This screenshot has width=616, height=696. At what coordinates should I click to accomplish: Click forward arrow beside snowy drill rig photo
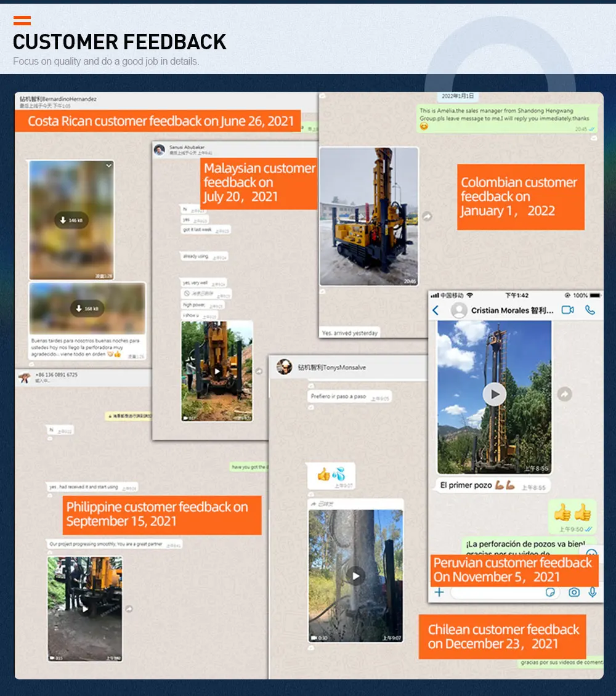(427, 217)
